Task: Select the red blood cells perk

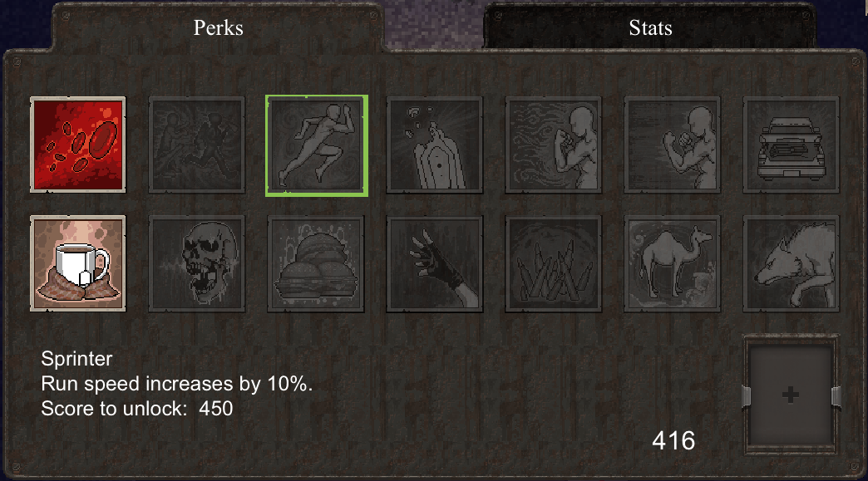Action: click(78, 145)
